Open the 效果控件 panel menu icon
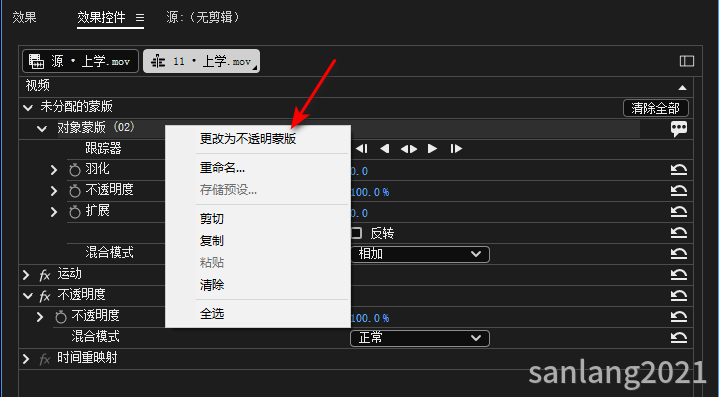719x397 pixels. point(140,18)
